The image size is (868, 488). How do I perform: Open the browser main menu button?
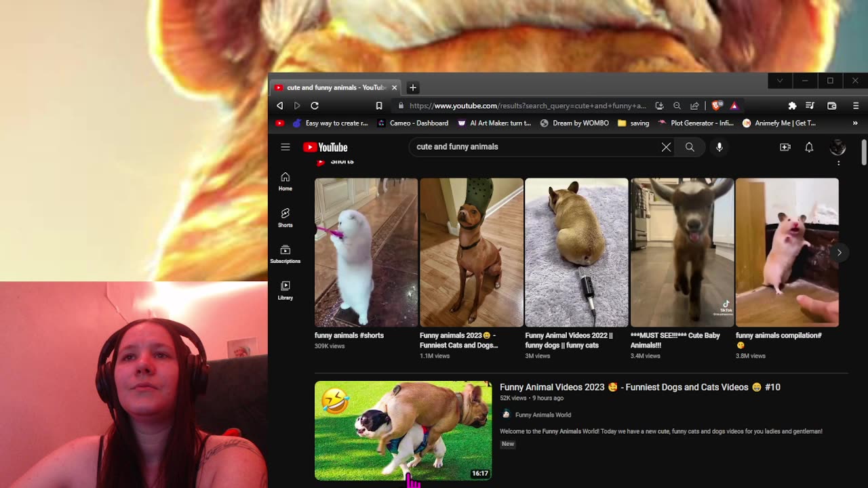(x=856, y=106)
